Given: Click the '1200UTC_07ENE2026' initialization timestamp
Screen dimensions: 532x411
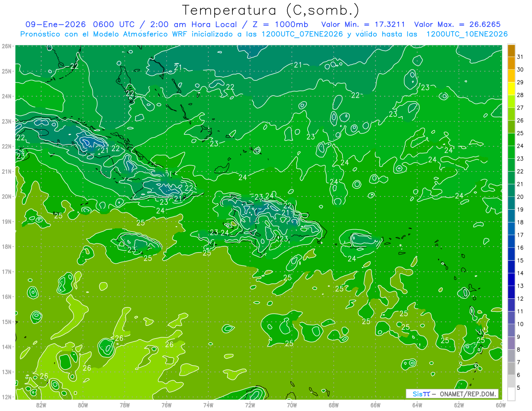Looking at the screenshot, I should click(x=303, y=34).
